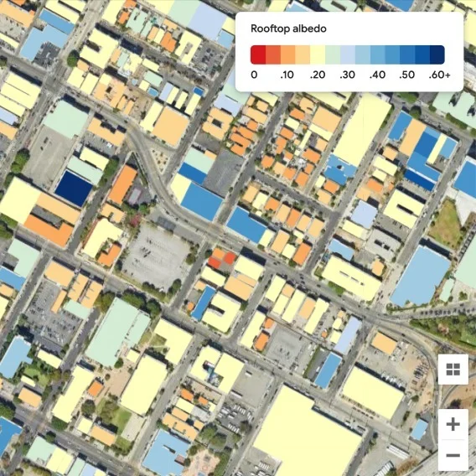Click the darkest red legend swatch at 0
The height and width of the screenshot is (476, 476).
point(258,54)
